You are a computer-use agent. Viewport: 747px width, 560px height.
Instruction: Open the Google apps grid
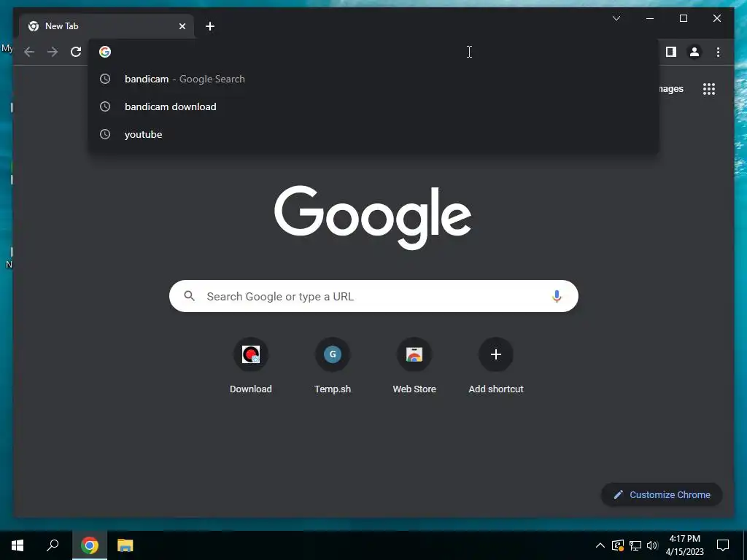(x=709, y=89)
